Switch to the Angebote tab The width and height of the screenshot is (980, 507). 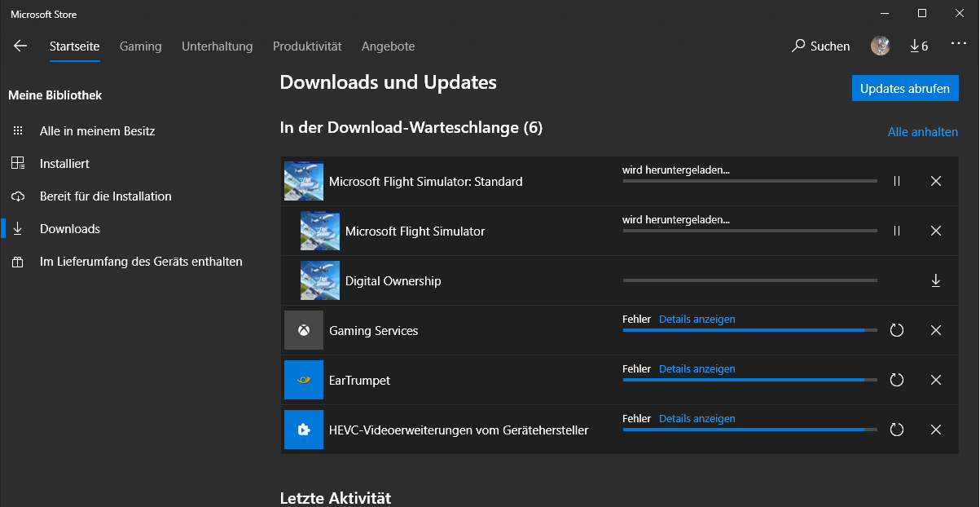coord(389,46)
